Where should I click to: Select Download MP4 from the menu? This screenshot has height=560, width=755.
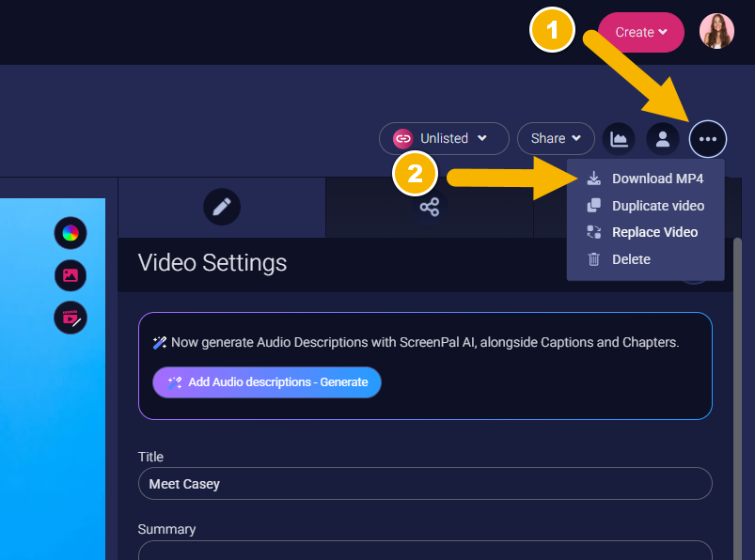[x=657, y=179]
